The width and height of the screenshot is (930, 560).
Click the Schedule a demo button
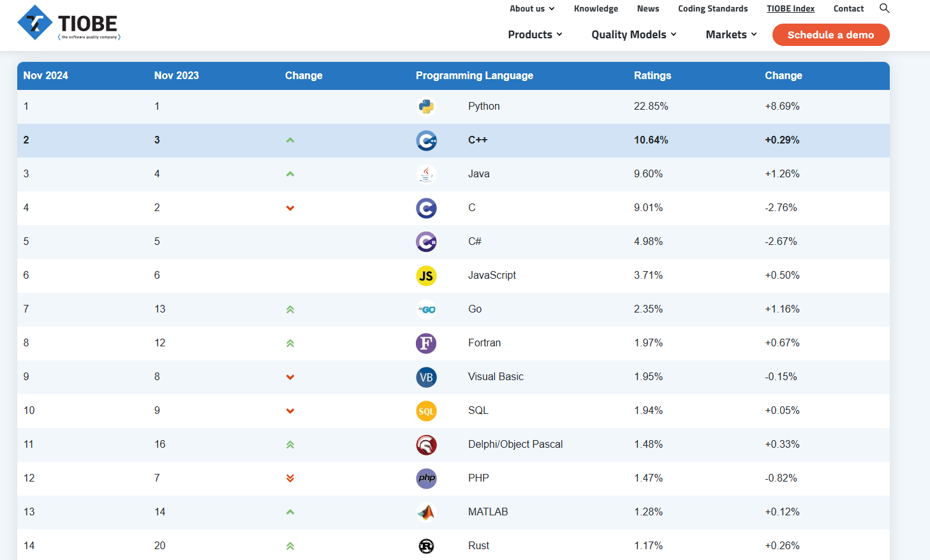pos(830,34)
